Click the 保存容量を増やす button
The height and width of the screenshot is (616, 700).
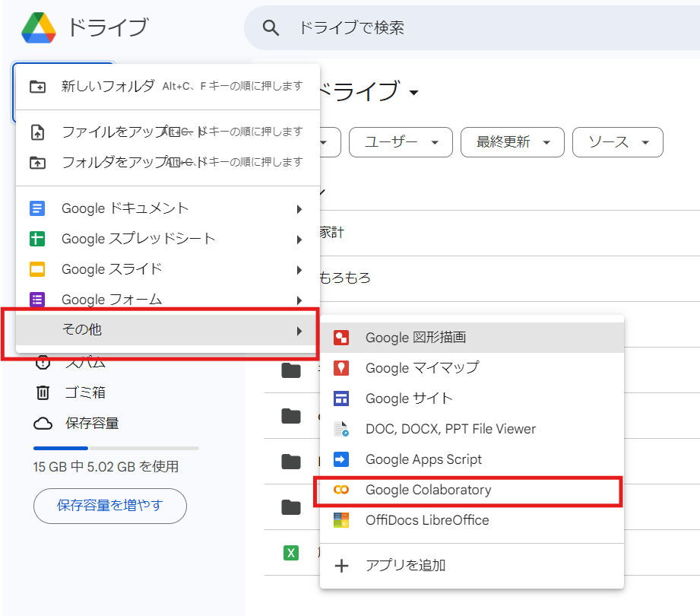(109, 506)
